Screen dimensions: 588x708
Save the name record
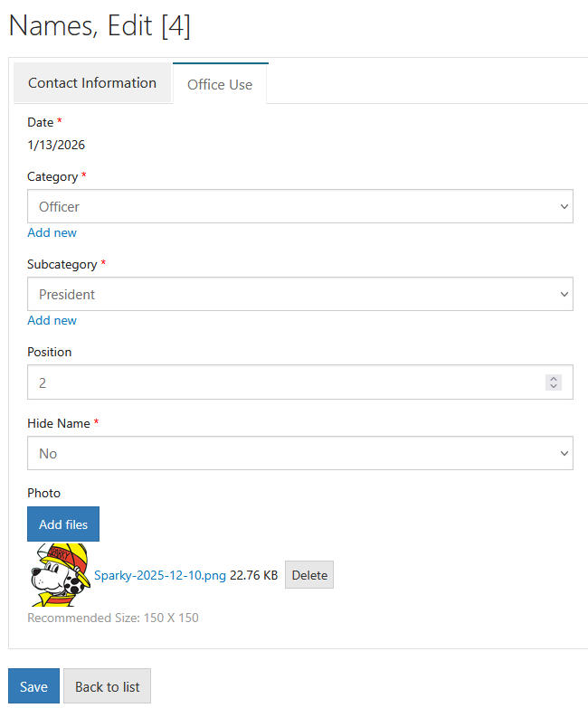tap(33, 686)
